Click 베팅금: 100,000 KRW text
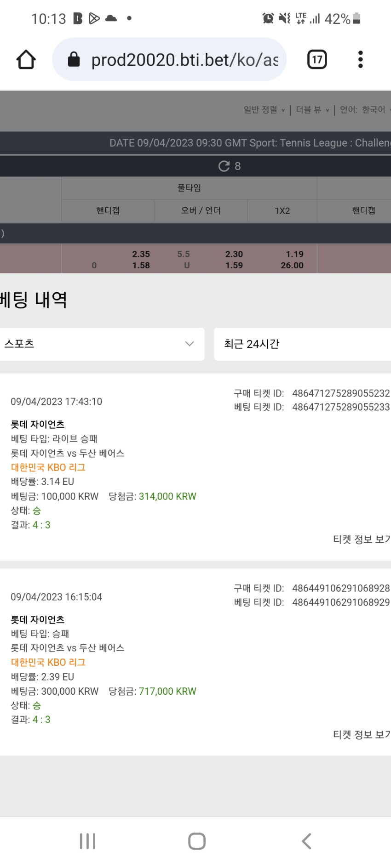This screenshot has height=868, width=391. tap(55, 496)
